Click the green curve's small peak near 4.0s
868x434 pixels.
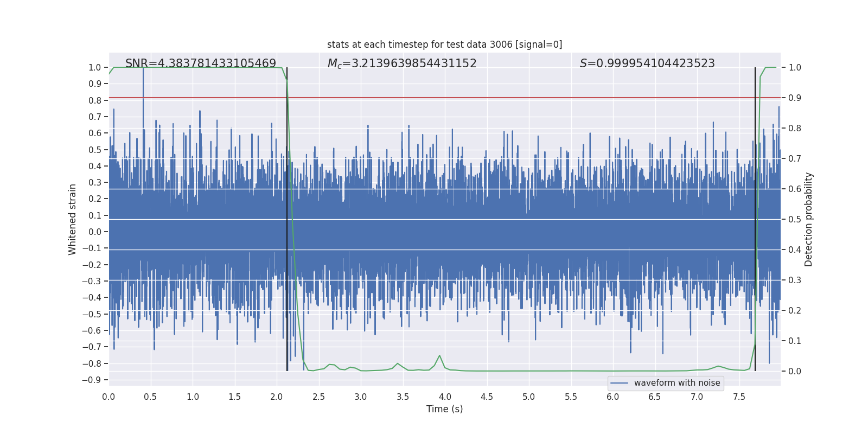(439, 356)
